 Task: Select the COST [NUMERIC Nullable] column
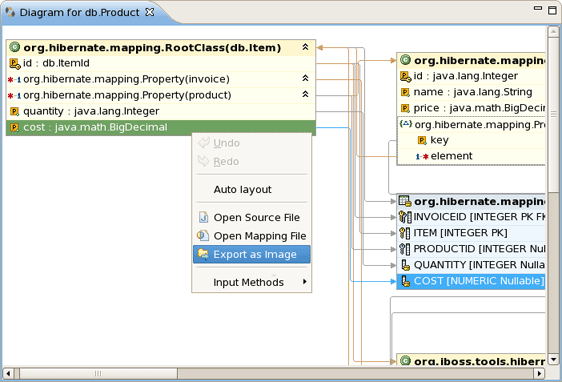click(x=471, y=281)
